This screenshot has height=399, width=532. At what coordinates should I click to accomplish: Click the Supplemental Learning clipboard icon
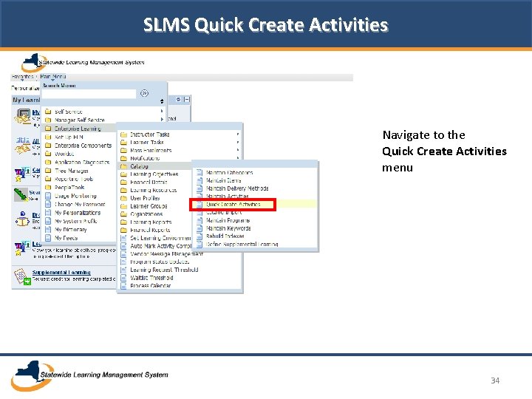coord(22,276)
